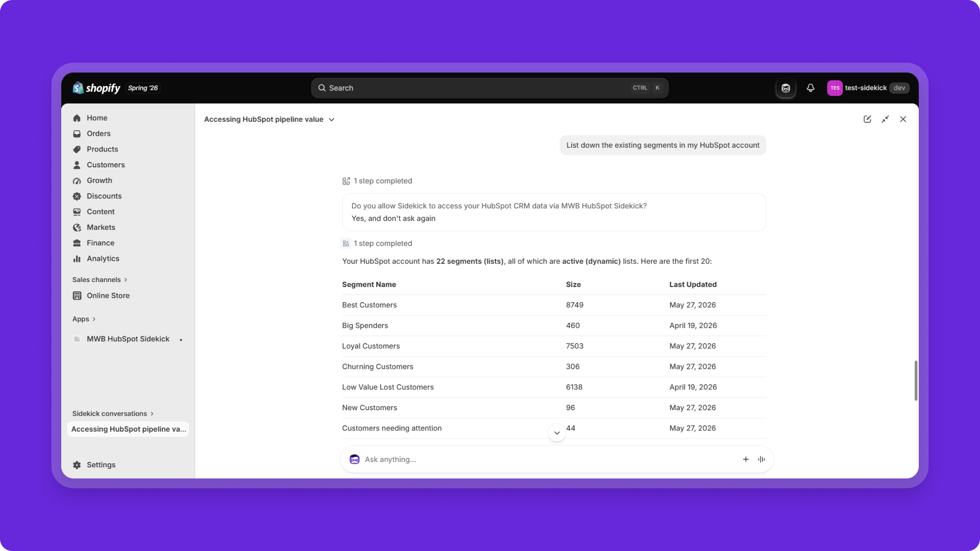Screen dimensions: 980x551
Task: Click the Best Customers segment row
Action: (x=554, y=305)
